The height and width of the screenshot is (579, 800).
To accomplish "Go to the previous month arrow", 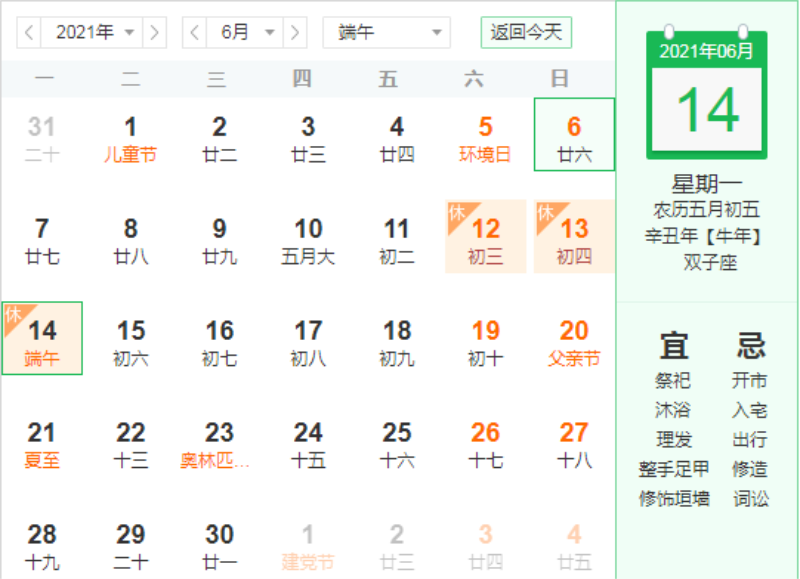I will pos(195,32).
